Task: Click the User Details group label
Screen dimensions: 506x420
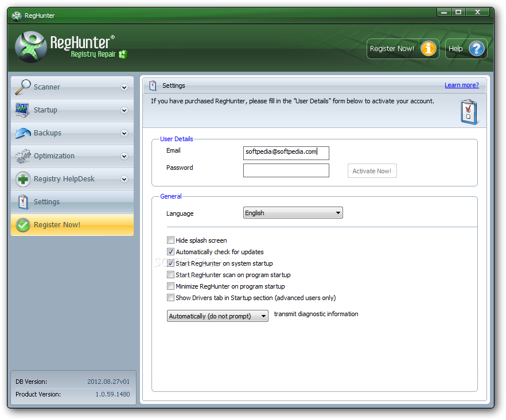Action: click(x=177, y=139)
